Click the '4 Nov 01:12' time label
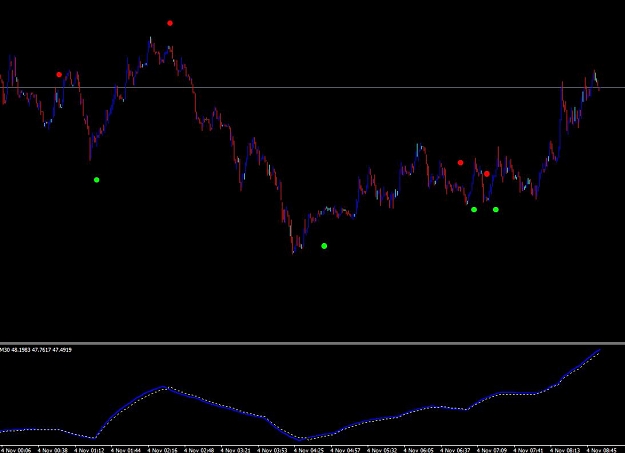 click(x=89, y=450)
